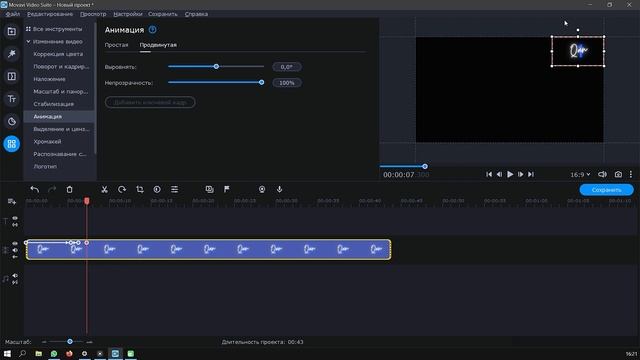Click the animation info icon
This screenshot has height=360, width=640.
[152, 29]
